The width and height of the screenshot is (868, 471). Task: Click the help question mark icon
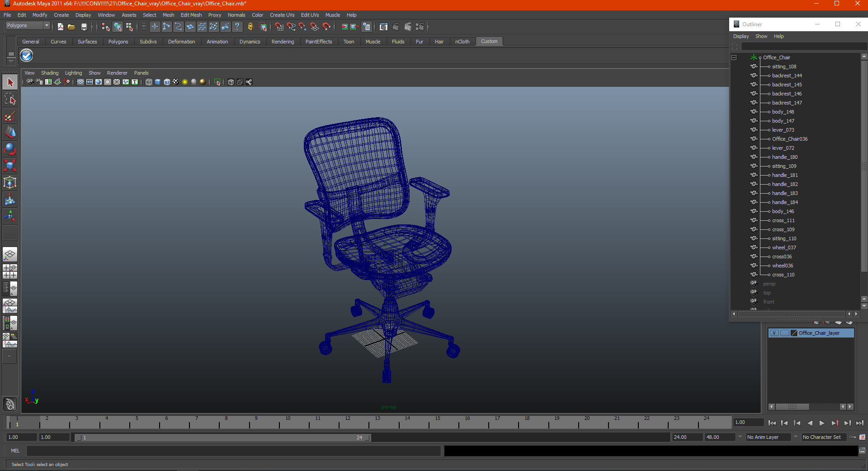[x=237, y=27]
